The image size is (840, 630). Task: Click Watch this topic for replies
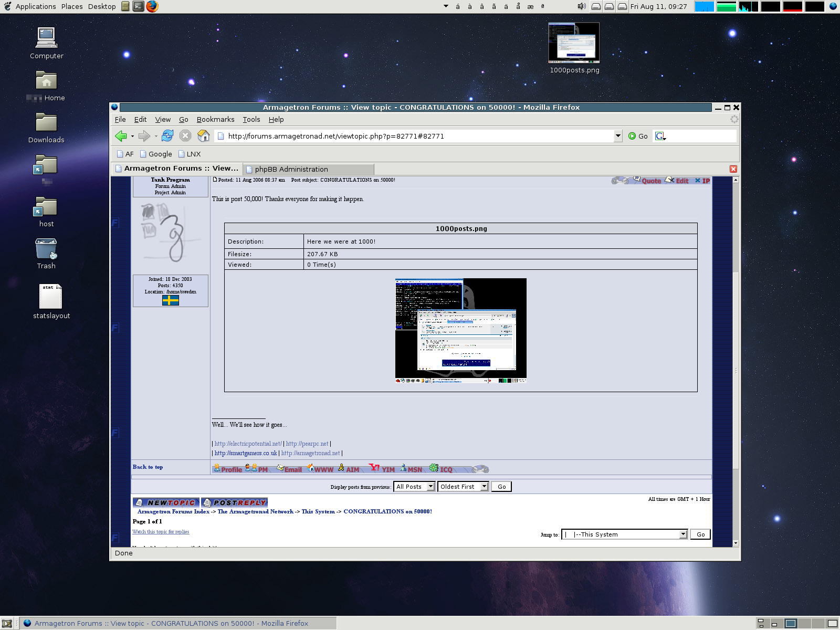point(161,532)
